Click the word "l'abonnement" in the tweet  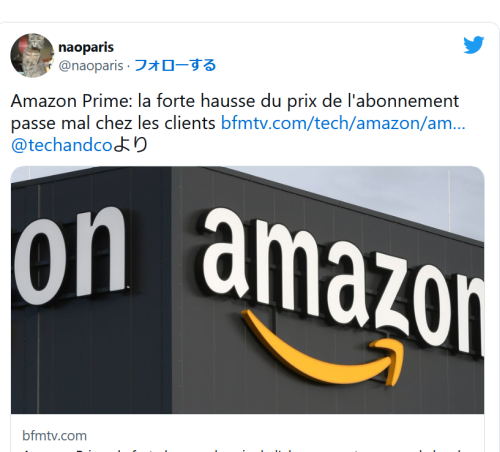pos(403,101)
